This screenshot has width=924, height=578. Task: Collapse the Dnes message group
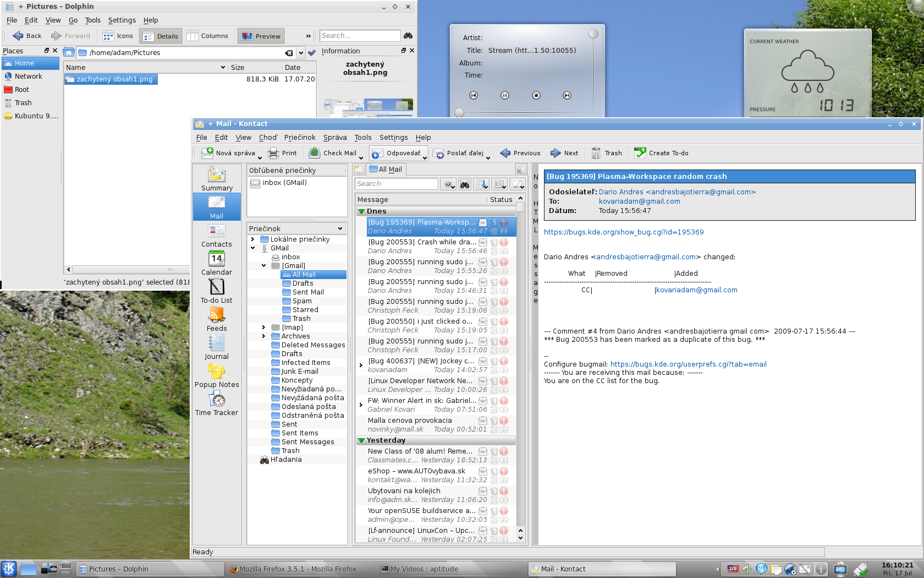tap(361, 211)
